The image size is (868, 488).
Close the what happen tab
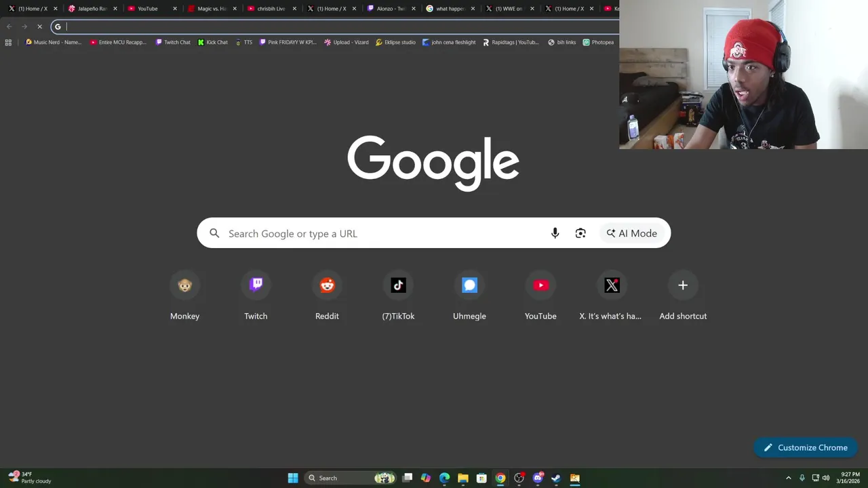(473, 9)
